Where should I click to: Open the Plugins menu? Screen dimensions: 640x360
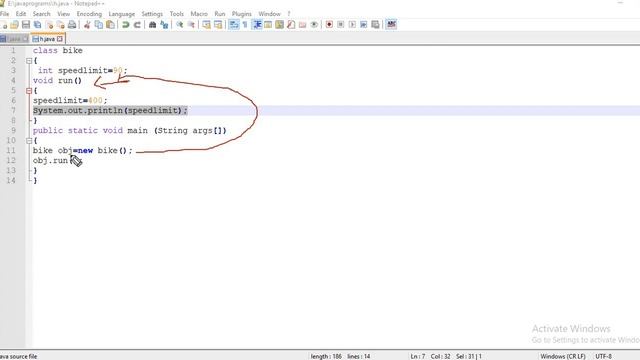(242, 14)
